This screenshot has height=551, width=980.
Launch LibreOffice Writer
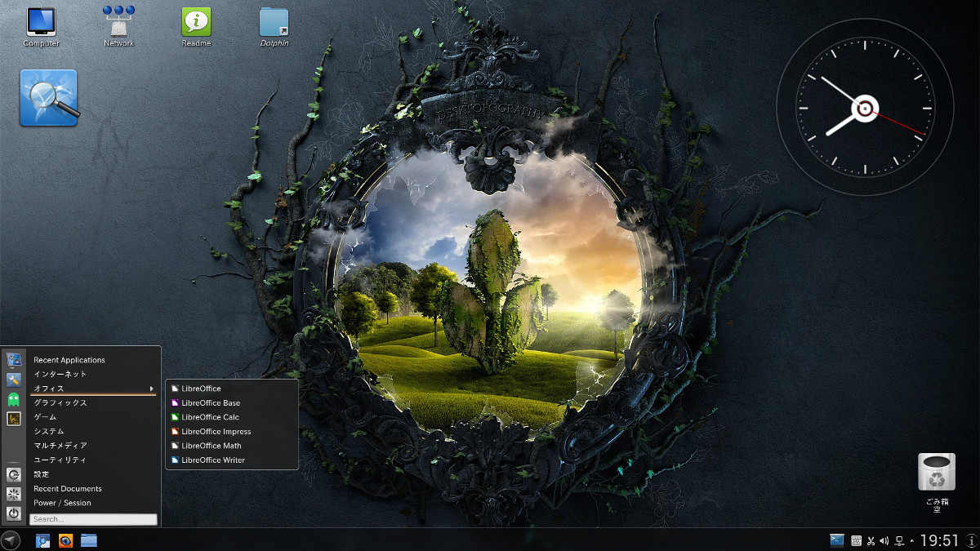(x=232, y=460)
